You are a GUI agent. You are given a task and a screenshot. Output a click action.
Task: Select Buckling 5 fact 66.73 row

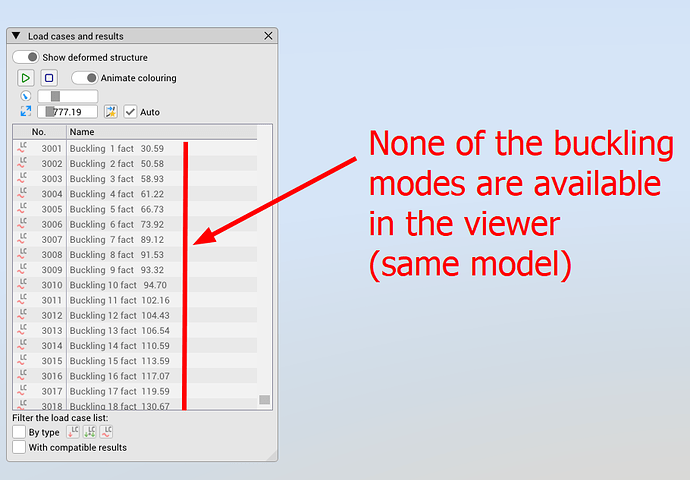tap(116, 209)
